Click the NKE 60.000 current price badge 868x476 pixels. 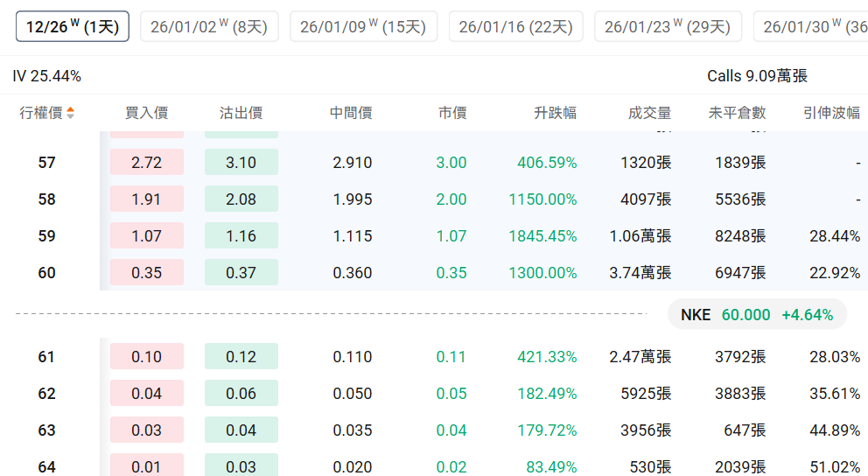click(x=757, y=314)
